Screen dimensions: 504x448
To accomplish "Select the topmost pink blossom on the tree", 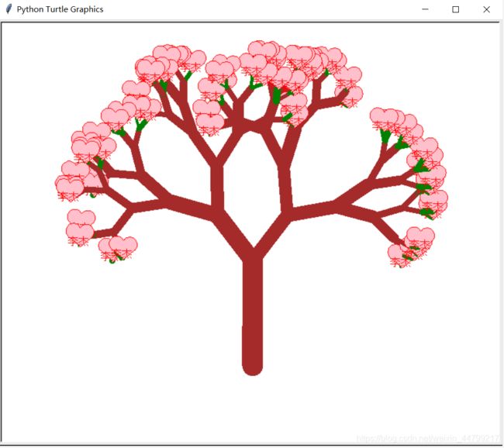I will (x=264, y=50).
